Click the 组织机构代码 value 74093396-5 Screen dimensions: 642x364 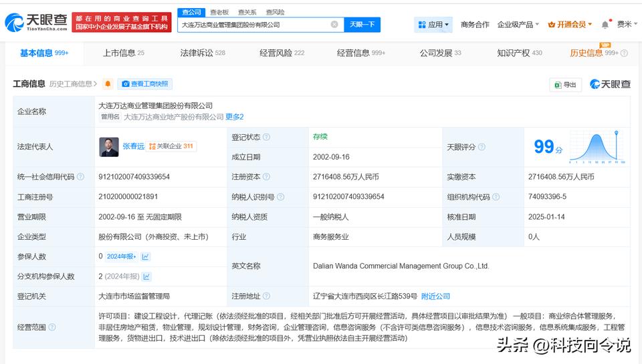pos(547,197)
